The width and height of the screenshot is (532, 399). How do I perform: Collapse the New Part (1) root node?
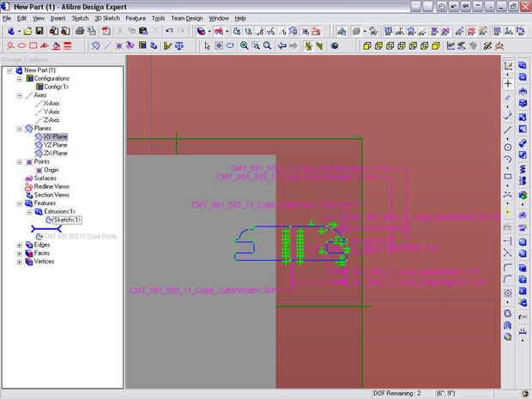pos(9,70)
